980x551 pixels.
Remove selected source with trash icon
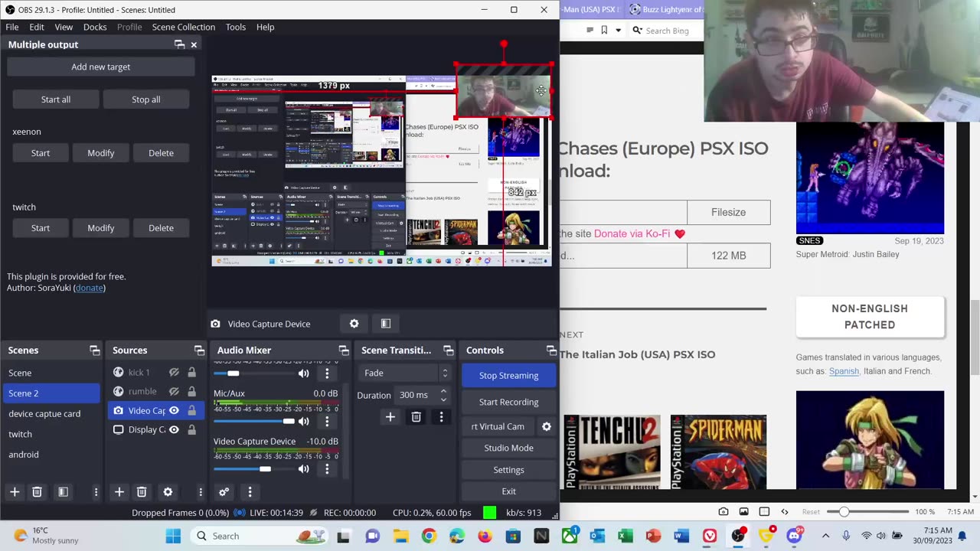142,492
